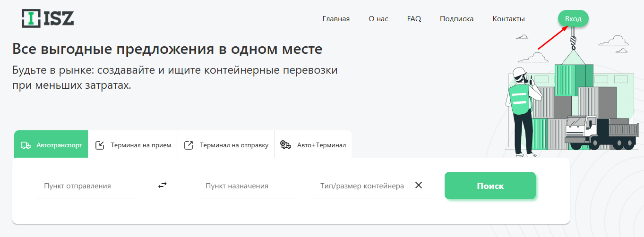
Task: Click the Терминал на прием tab icon
Action: click(100, 145)
